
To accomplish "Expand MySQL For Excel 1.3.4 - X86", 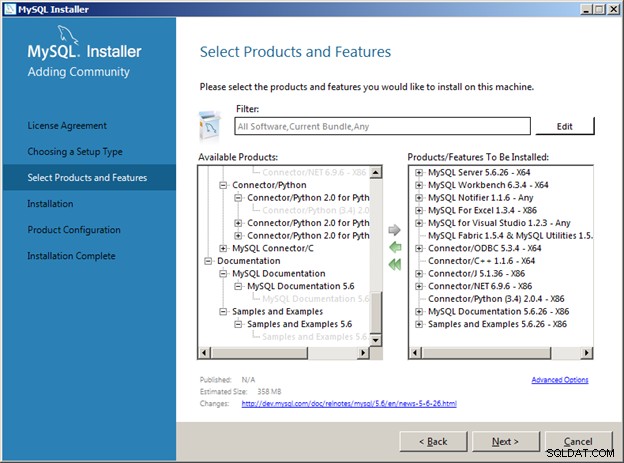I will (x=419, y=210).
